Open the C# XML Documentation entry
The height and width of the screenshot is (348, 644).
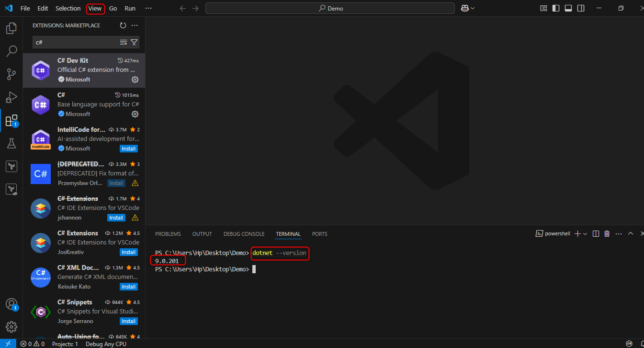click(x=84, y=277)
